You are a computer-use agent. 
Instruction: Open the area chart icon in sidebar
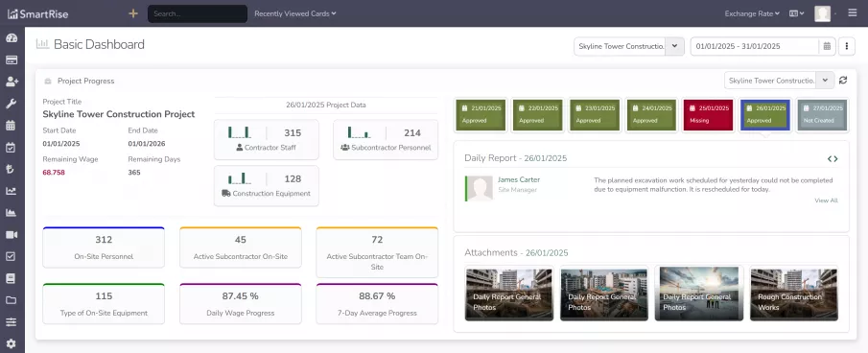click(x=12, y=212)
